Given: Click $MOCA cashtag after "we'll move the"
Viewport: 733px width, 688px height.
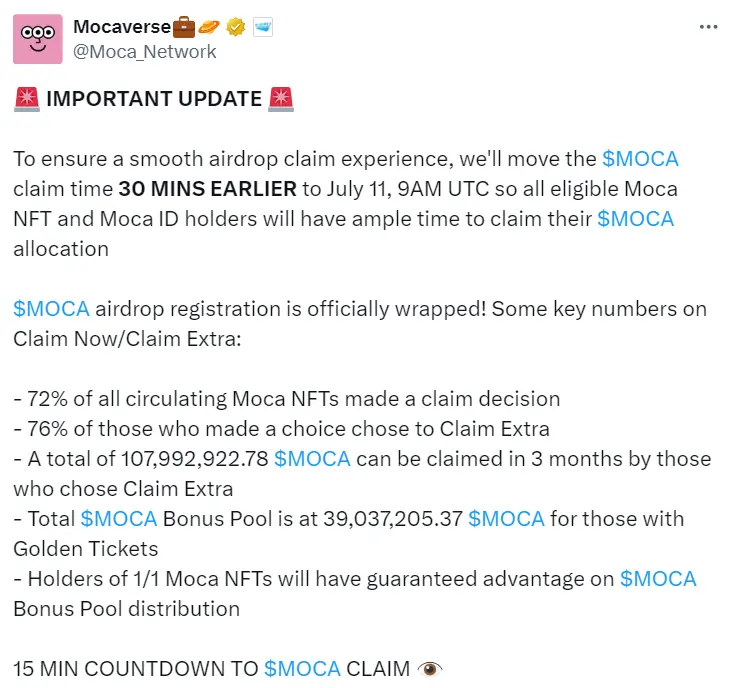Looking at the screenshot, I should (x=640, y=159).
